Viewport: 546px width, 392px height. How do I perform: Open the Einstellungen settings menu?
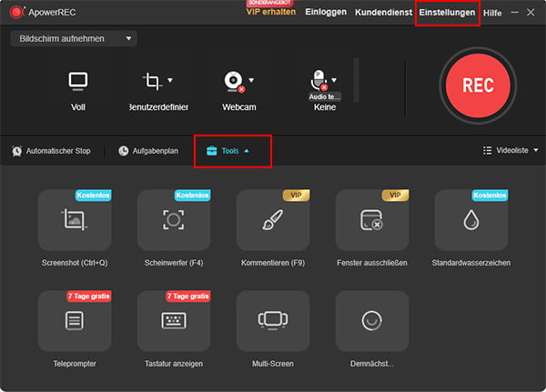point(447,13)
